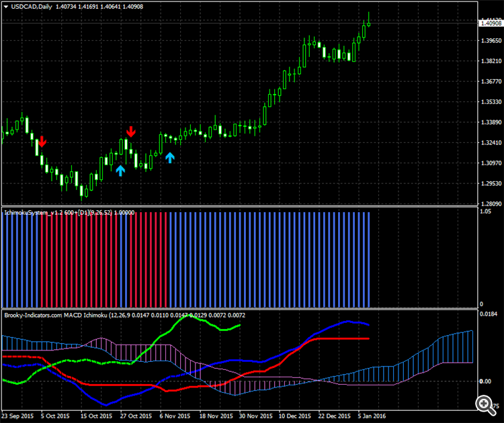Click the magnifier zoom-in icon
Viewport: 504px width, 423px height.
pyautogui.click(x=485, y=405)
